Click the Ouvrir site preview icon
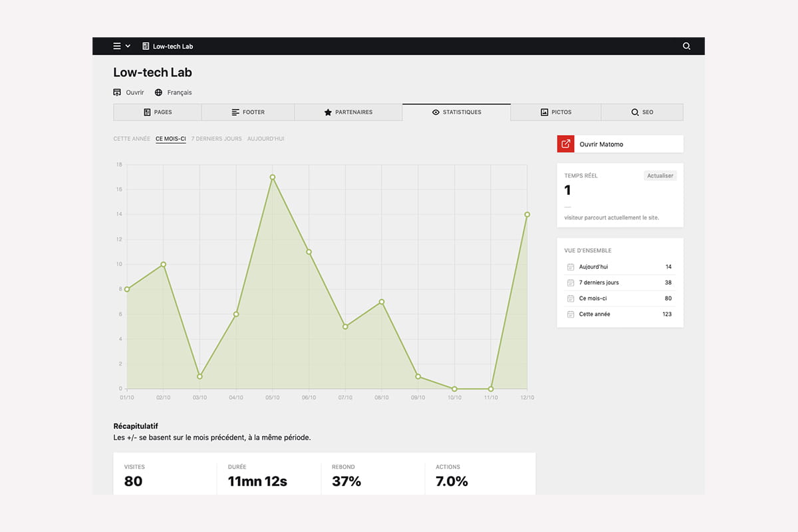 pyautogui.click(x=117, y=92)
